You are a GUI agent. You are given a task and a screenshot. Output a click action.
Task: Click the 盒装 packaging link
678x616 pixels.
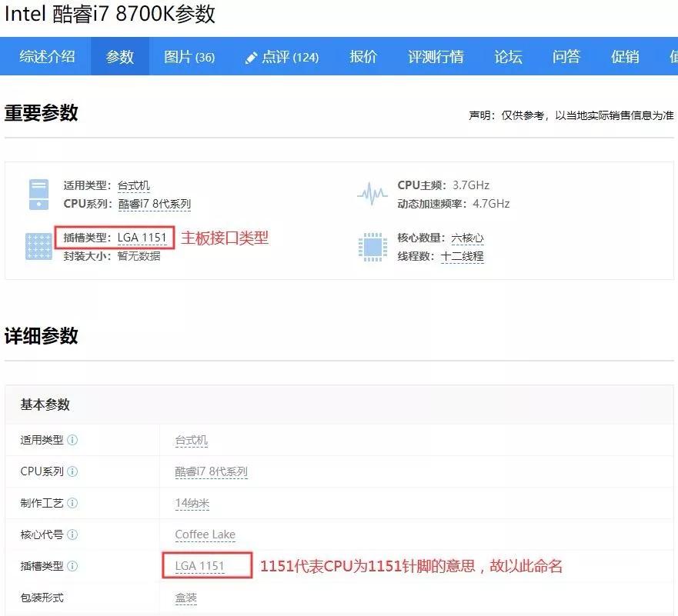[185, 598]
